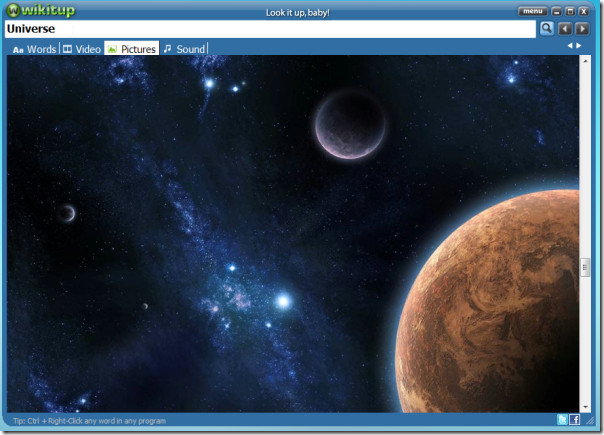Open the menu button

tap(533, 11)
